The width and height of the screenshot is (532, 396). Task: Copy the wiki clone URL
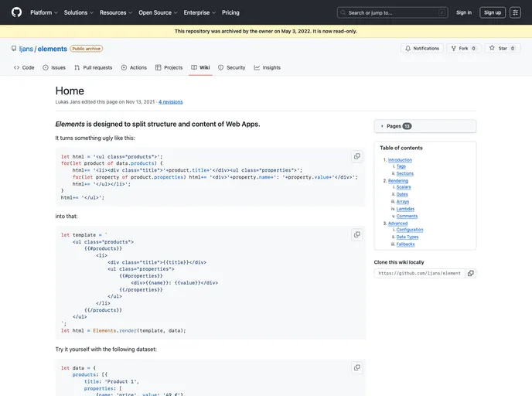pyautogui.click(x=471, y=273)
